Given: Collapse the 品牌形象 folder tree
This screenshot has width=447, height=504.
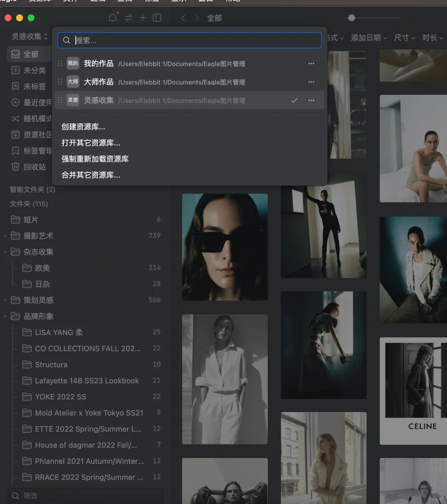Looking at the screenshot, I should [x=5, y=316].
